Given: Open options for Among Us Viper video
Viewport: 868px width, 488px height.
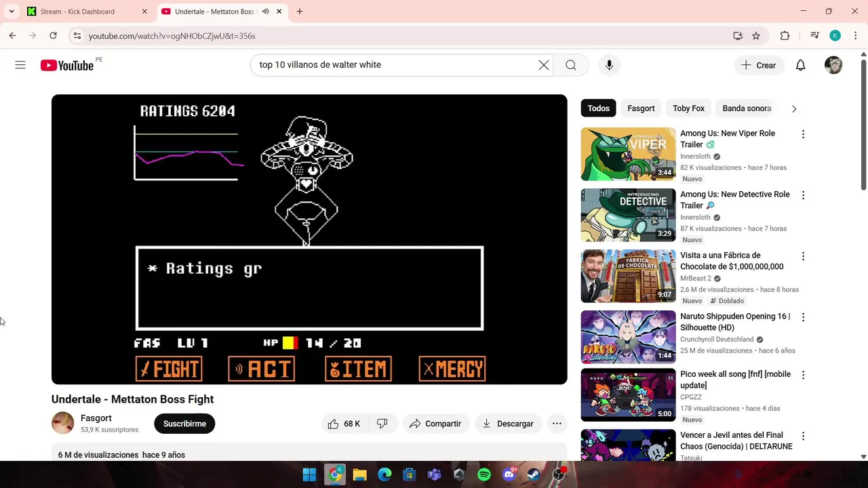Looking at the screenshot, I should (803, 134).
